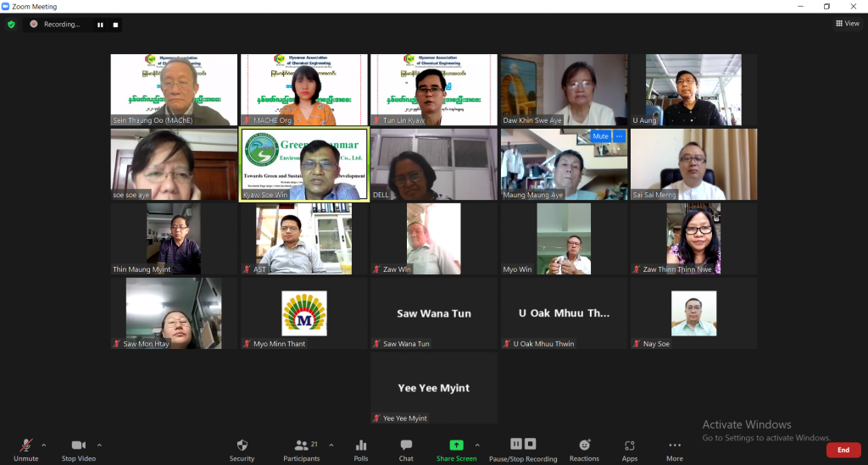Select soe soe aye video tile
The width and height of the screenshot is (868, 465).
174,164
